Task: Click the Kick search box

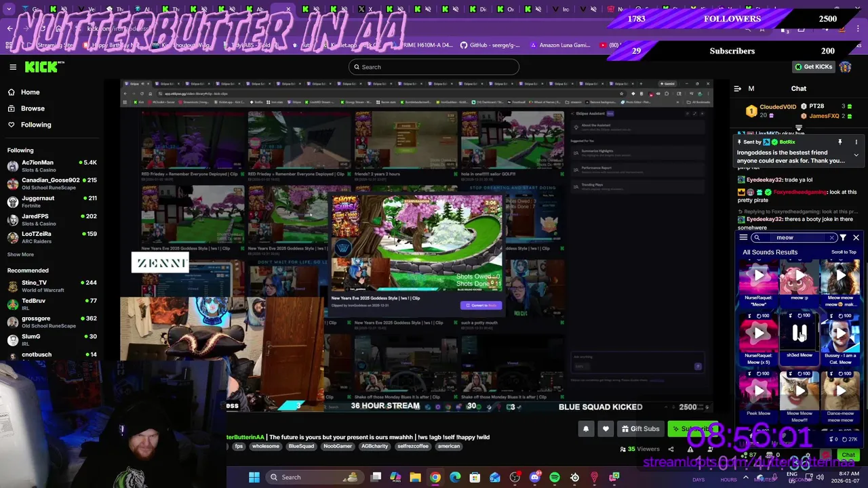Action: pyautogui.click(x=434, y=67)
